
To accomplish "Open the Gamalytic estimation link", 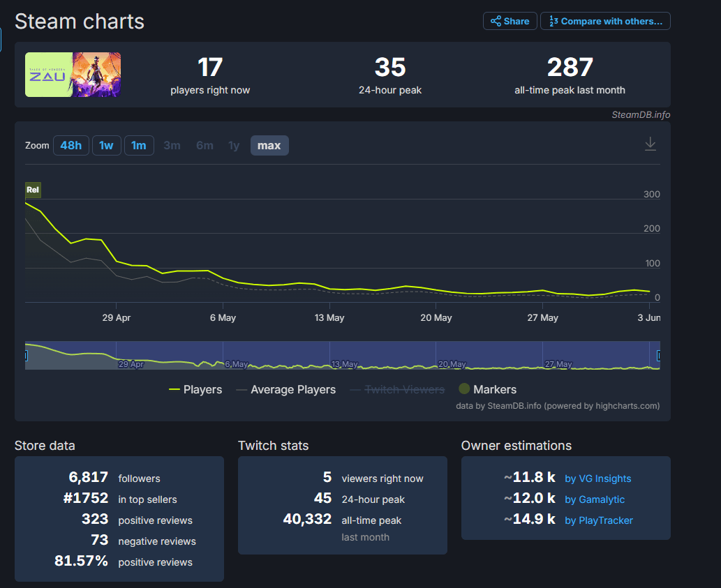I will (x=594, y=499).
